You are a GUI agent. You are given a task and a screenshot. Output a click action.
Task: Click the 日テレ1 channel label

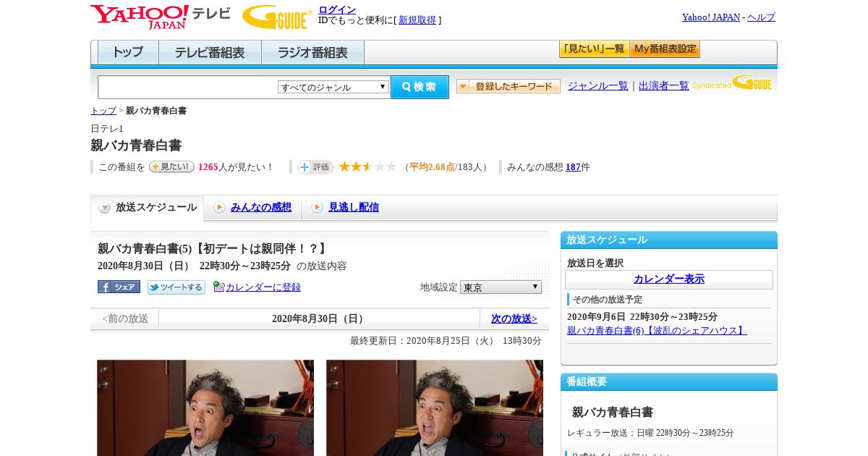(x=107, y=128)
